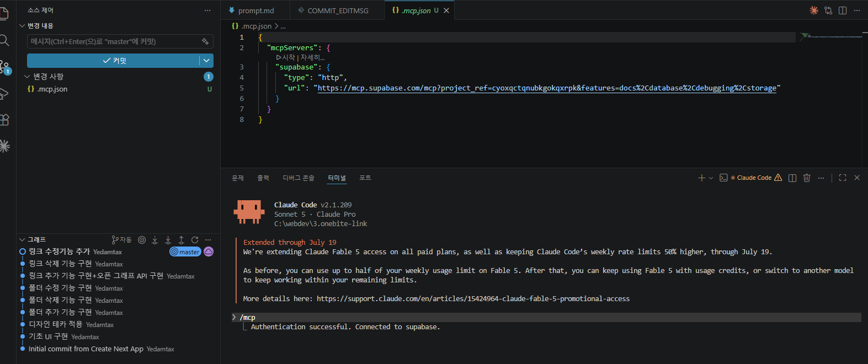The height and width of the screenshot is (364, 868).
Task: Collapse the 변경 사항 group
Action: 26,77
